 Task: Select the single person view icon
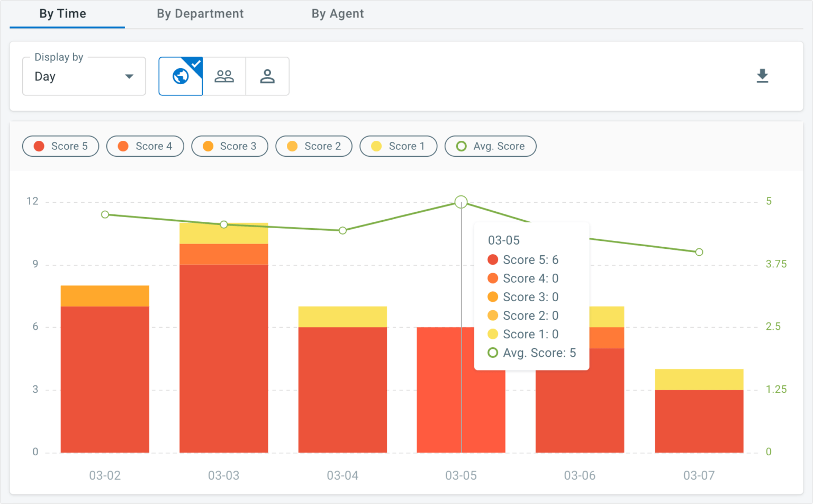267,77
